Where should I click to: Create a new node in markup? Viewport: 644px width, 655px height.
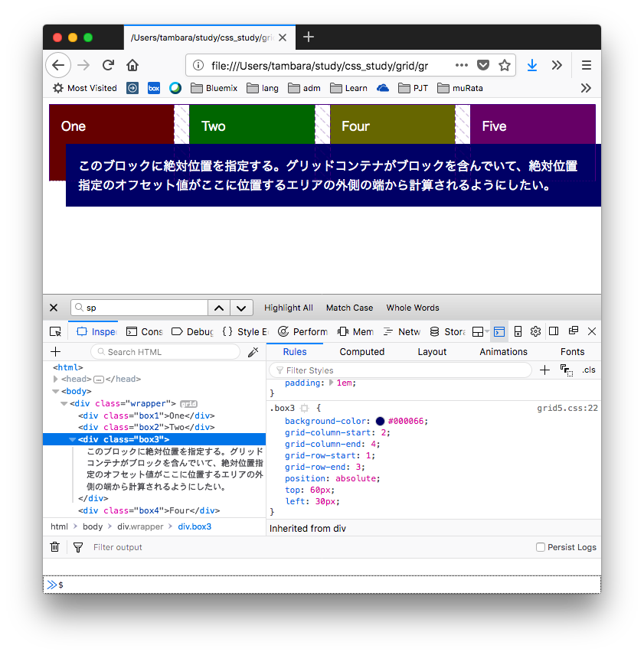pos(55,352)
